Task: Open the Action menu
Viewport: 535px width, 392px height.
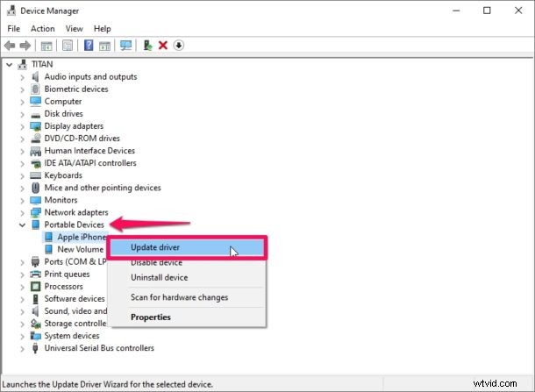Action: tap(43, 29)
